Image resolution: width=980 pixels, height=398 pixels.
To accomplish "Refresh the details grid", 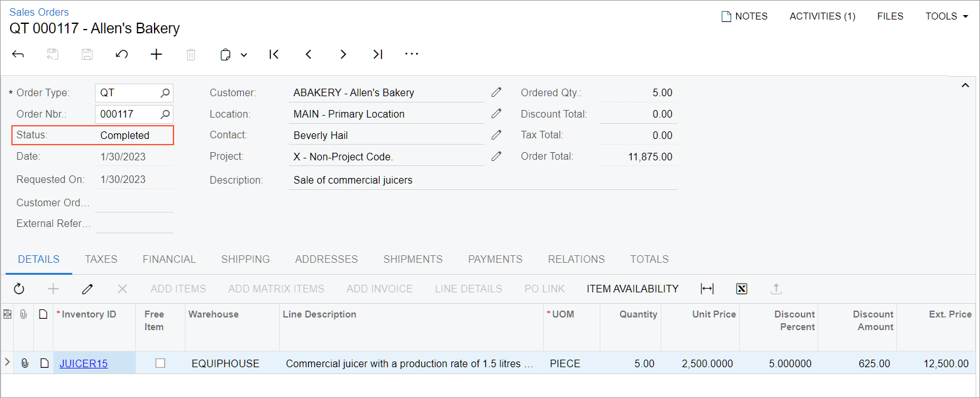I will point(19,289).
